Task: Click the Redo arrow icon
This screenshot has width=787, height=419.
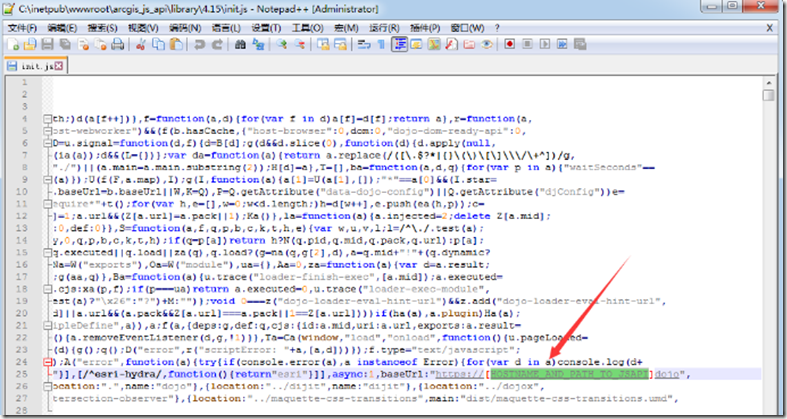Action: [x=217, y=44]
